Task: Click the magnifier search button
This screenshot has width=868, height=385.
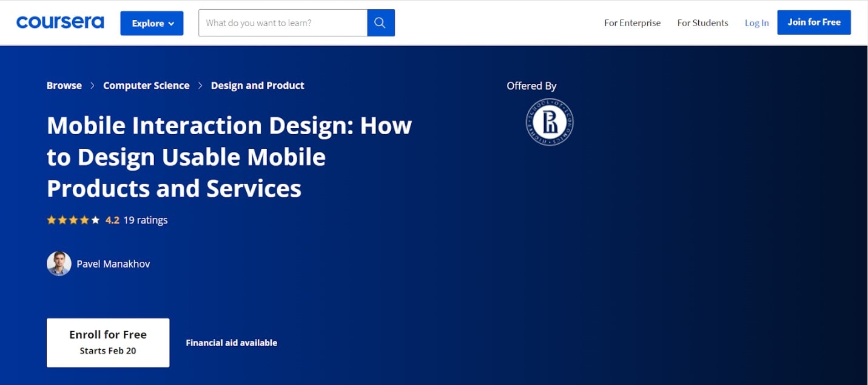Action: (x=381, y=23)
